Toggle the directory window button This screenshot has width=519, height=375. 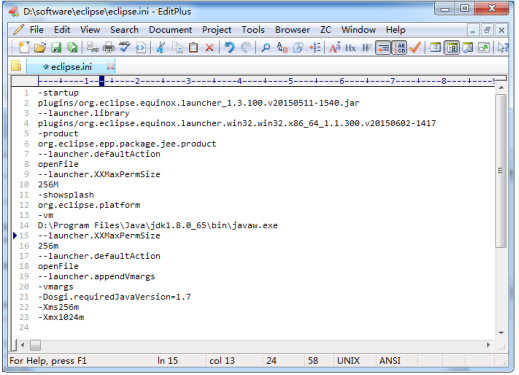coord(452,48)
